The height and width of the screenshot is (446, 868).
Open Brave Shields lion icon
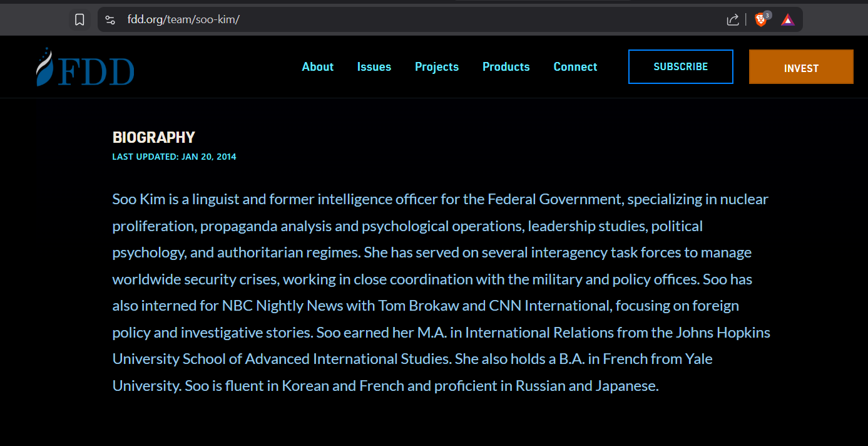(x=761, y=20)
